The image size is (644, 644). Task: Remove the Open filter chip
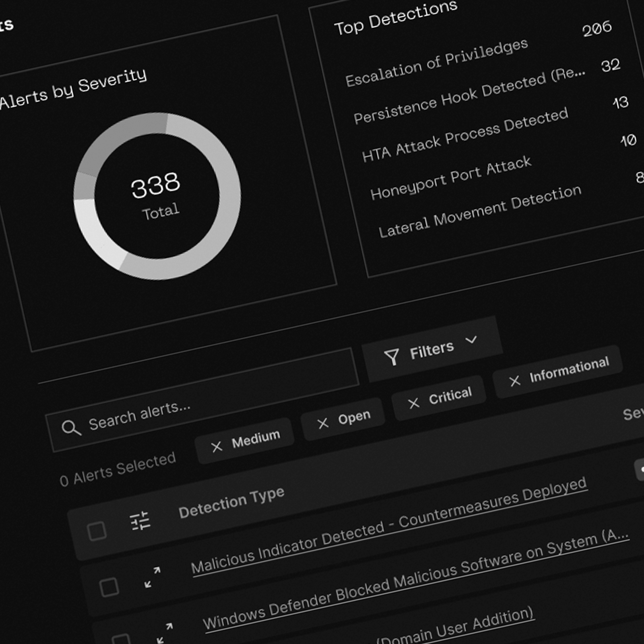[x=323, y=423]
